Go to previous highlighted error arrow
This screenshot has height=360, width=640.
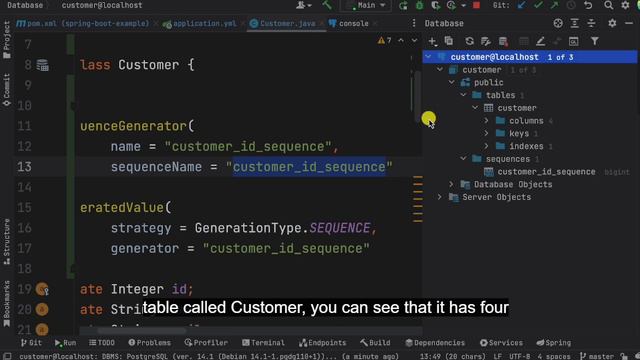(401, 40)
